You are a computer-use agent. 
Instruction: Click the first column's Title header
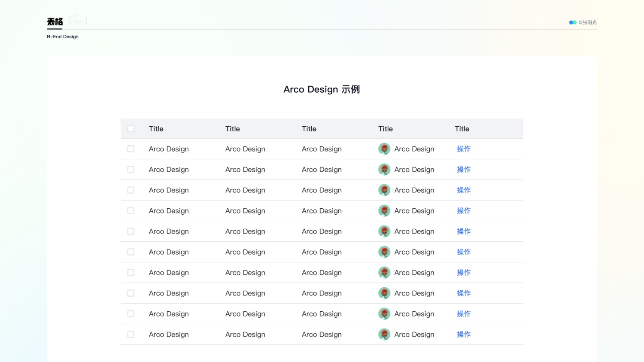click(156, 129)
